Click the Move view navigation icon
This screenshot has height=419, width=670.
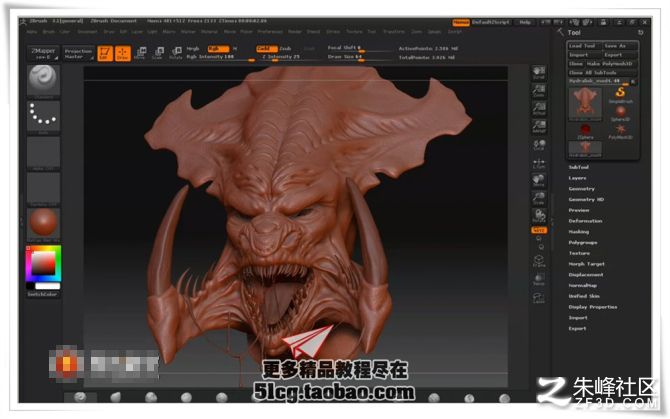(x=539, y=180)
